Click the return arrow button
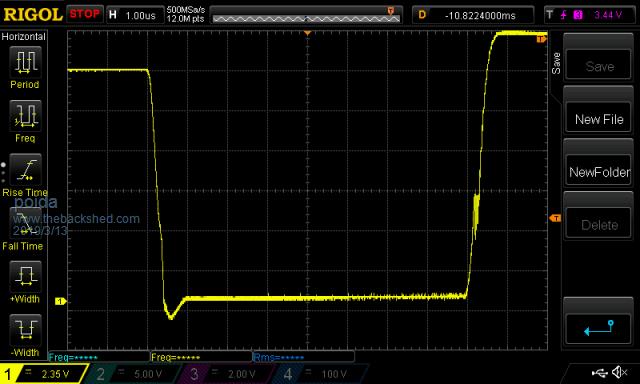This screenshot has width=640, height=384. pos(598,328)
